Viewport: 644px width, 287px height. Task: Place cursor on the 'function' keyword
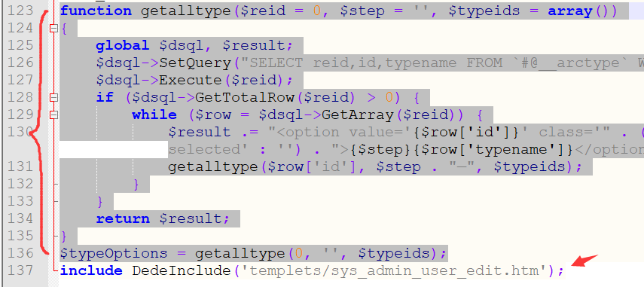[x=96, y=11]
